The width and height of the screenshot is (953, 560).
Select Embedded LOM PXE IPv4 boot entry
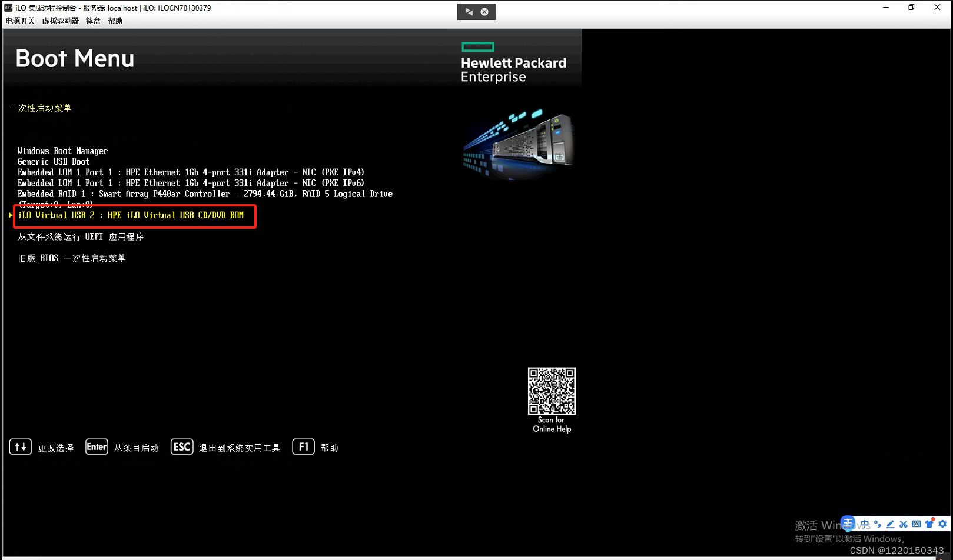191,172
